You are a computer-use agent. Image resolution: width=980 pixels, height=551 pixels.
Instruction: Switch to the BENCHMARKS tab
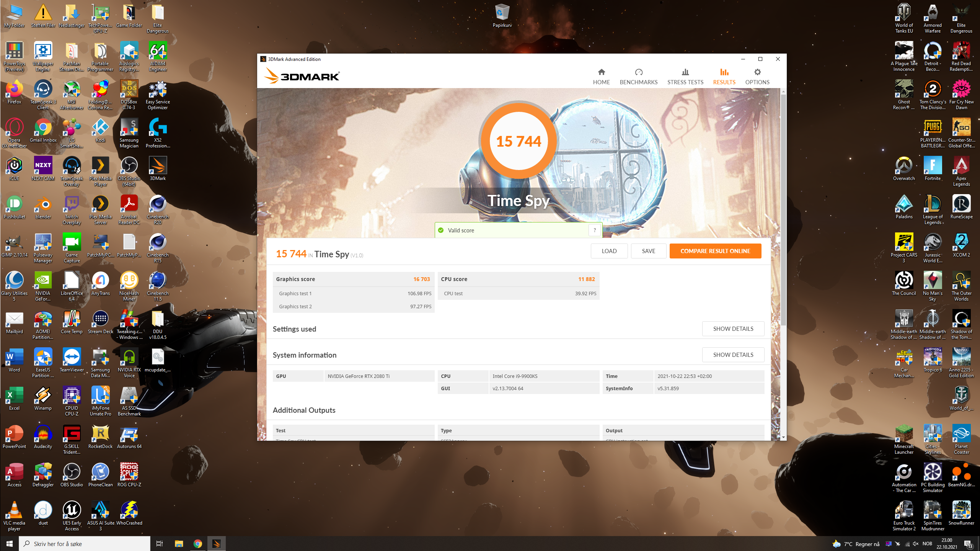[638, 76]
